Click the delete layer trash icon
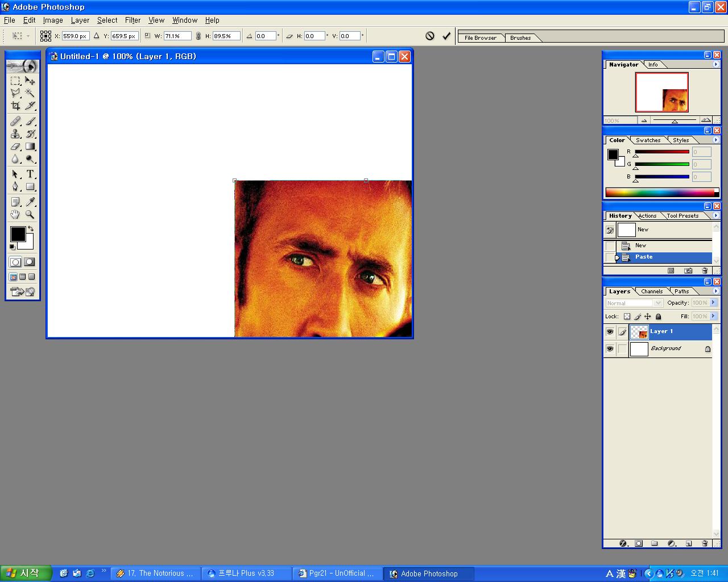This screenshot has height=582, width=728. tap(705, 543)
